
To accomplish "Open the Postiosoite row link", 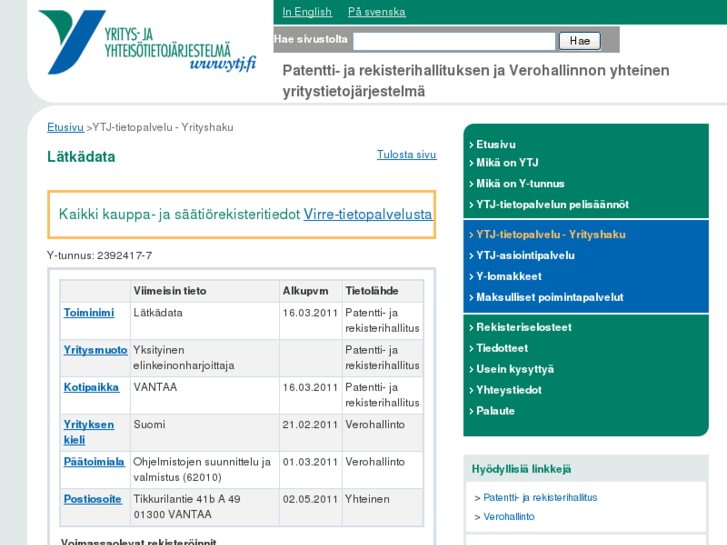I will 93,499.
